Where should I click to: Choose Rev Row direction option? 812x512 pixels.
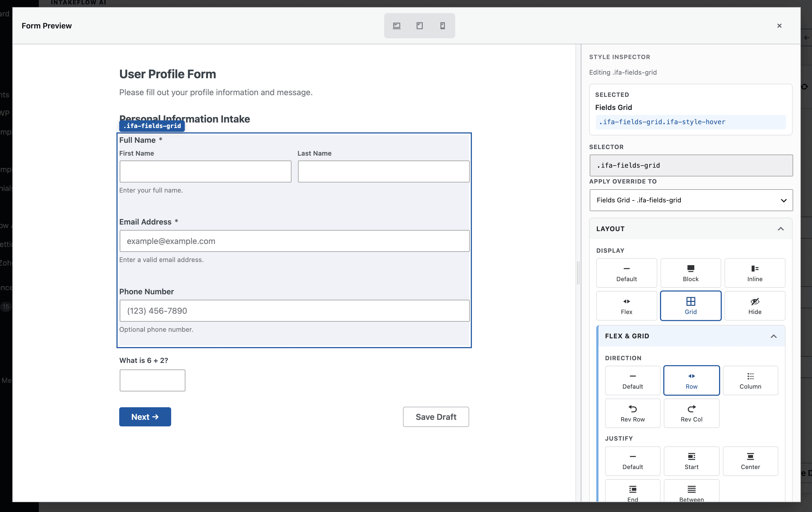632,413
